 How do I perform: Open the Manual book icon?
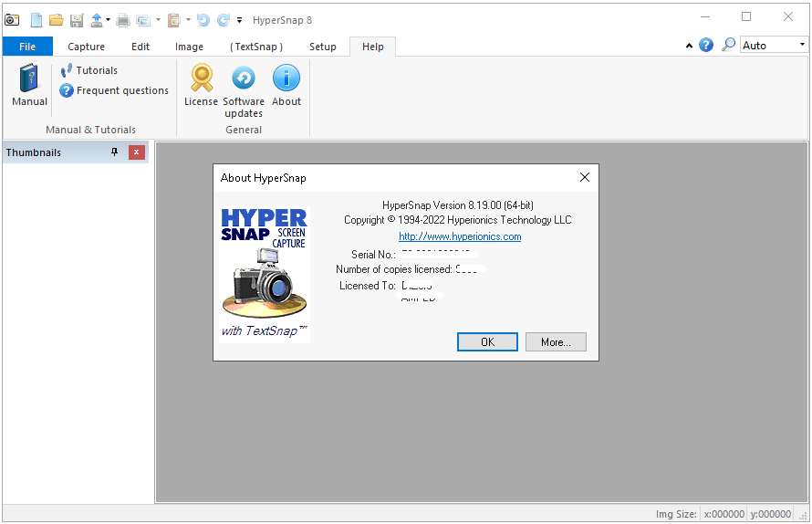[x=29, y=85]
